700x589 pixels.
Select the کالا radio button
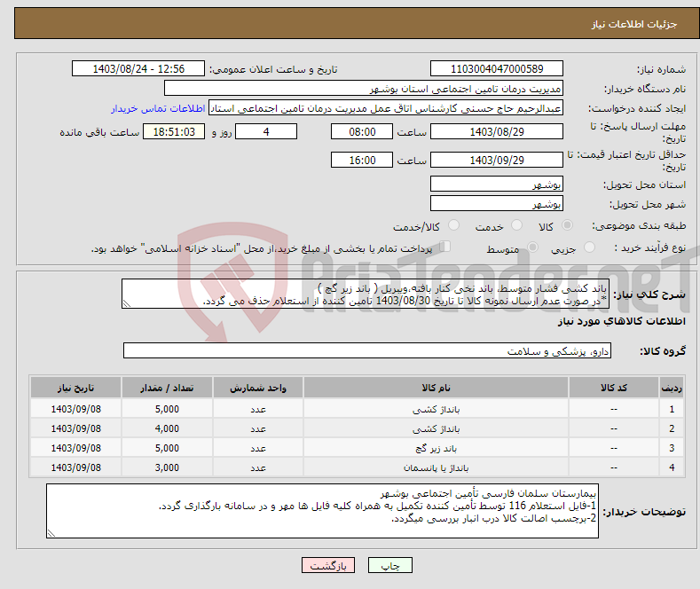coord(567,225)
